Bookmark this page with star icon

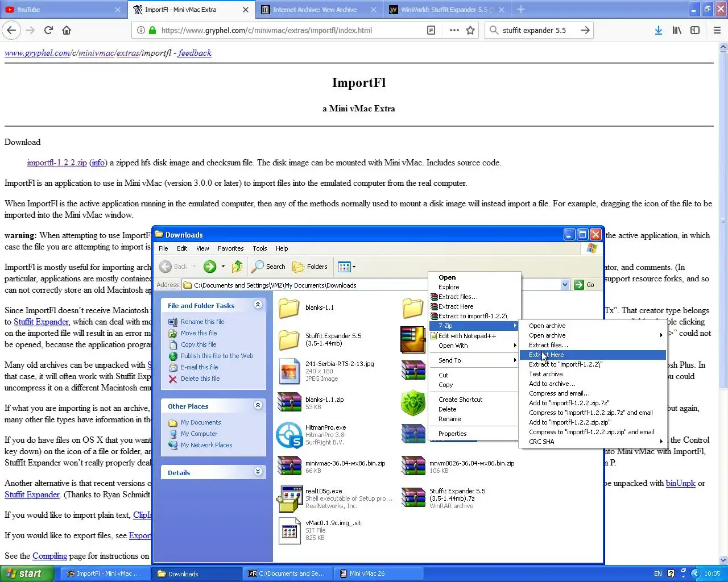click(x=470, y=30)
